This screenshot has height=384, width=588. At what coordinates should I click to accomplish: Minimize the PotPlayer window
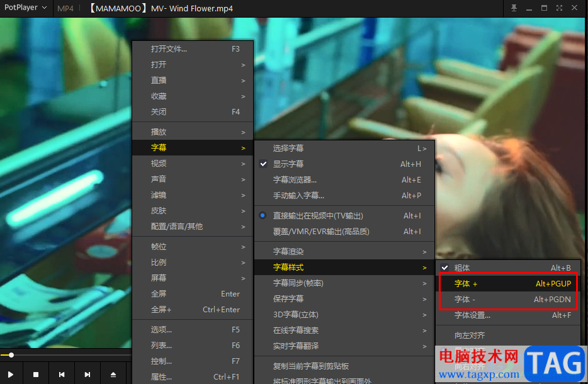coord(529,8)
